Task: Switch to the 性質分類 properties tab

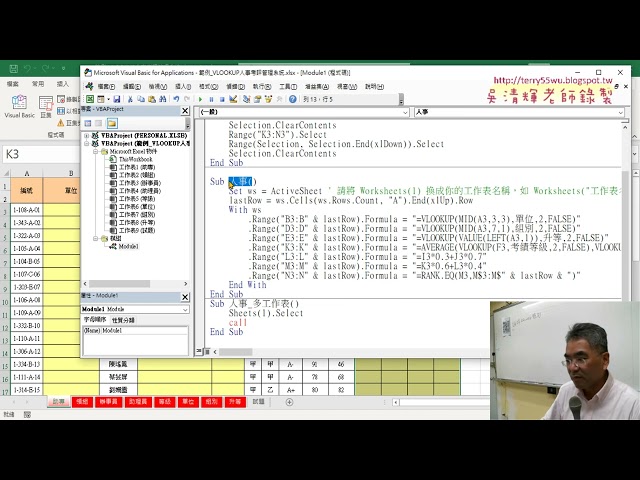Action: click(124, 320)
